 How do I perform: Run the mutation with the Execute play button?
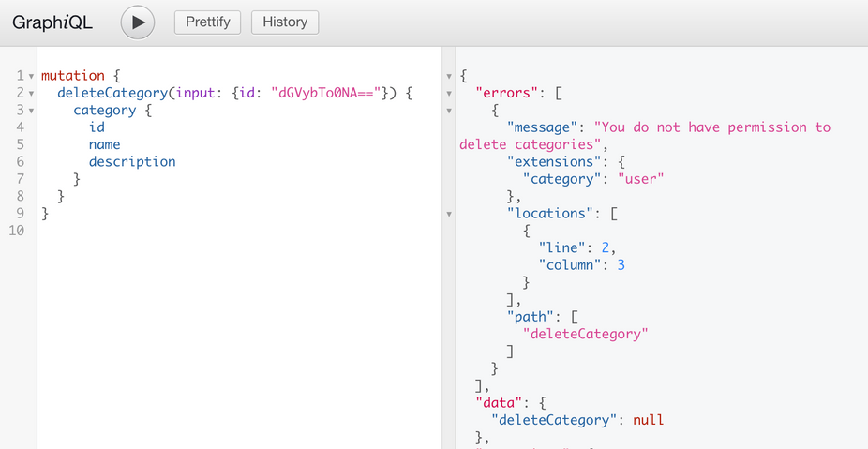tap(138, 22)
